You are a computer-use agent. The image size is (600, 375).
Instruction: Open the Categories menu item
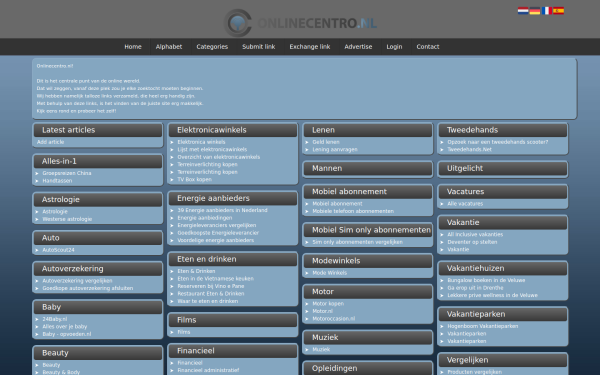point(212,47)
